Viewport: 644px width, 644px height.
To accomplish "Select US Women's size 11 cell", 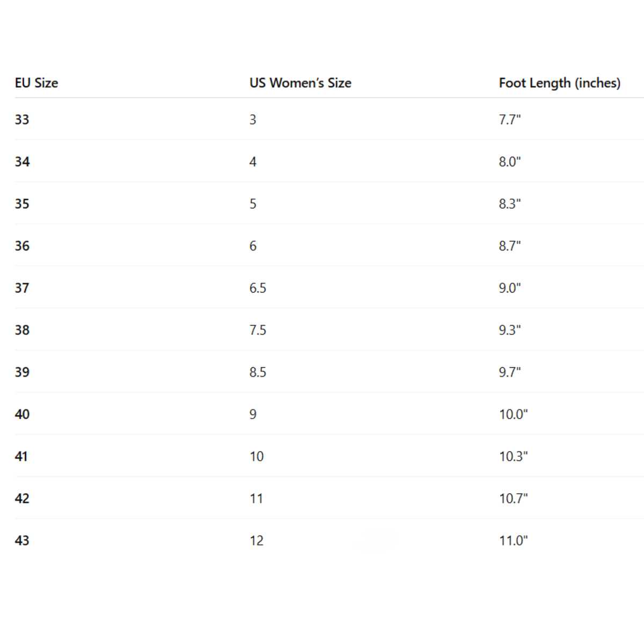I will (257, 499).
